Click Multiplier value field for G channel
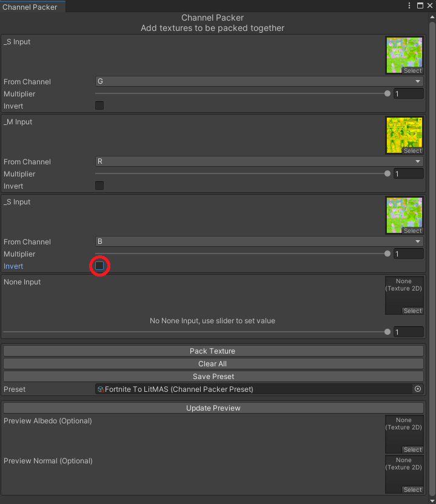436x504 pixels. [408, 93]
